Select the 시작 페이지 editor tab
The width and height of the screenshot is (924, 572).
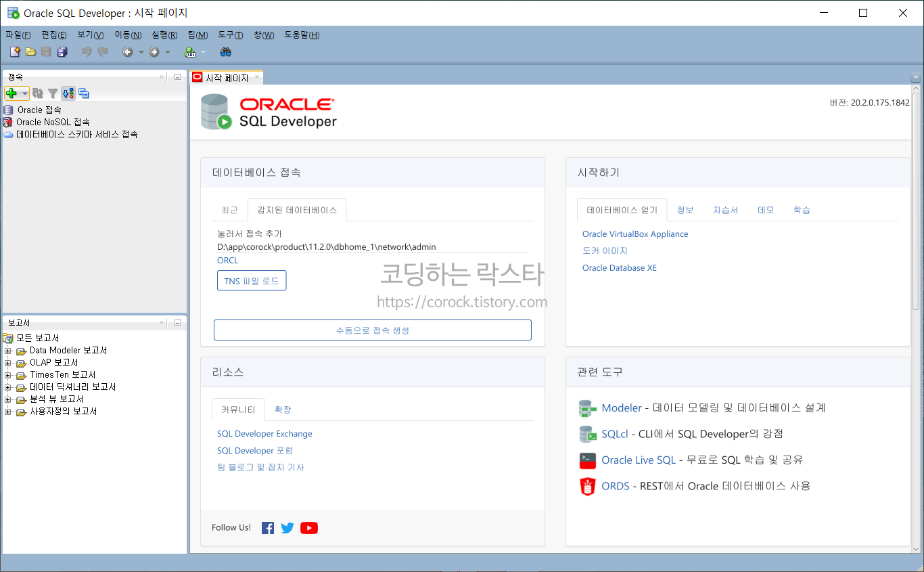[227, 78]
